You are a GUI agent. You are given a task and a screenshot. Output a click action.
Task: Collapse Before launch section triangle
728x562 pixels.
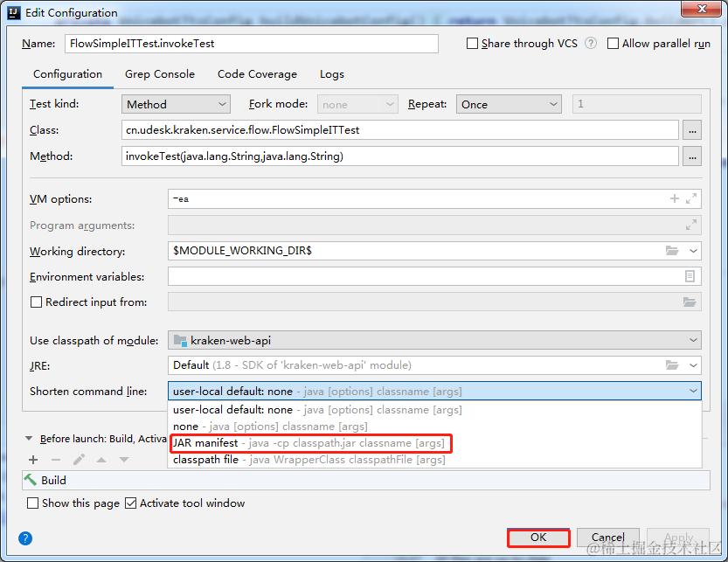pos(29,438)
